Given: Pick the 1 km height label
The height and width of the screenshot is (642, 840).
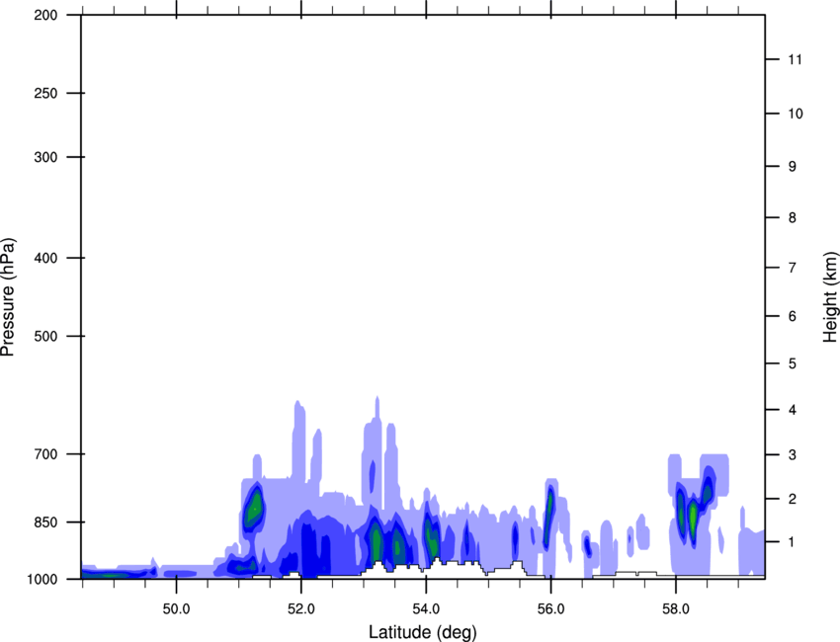Looking at the screenshot, I should tap(793, 542).
